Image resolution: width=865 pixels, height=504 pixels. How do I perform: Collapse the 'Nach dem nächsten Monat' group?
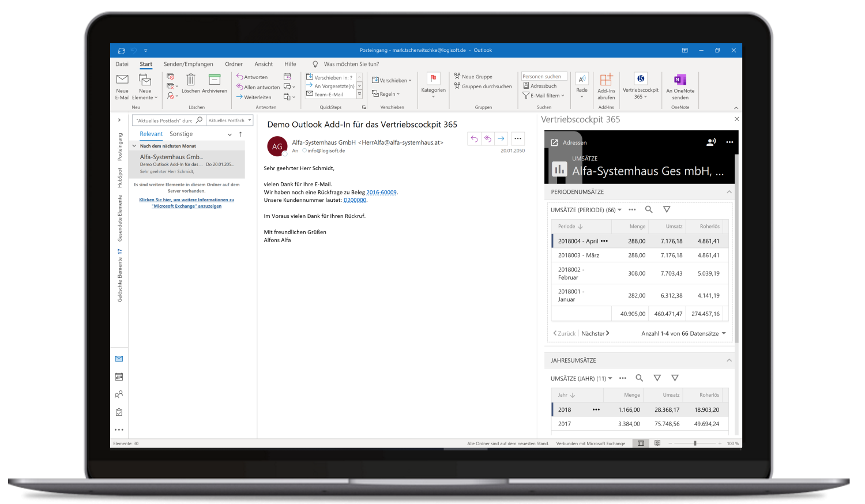point(134,146)
